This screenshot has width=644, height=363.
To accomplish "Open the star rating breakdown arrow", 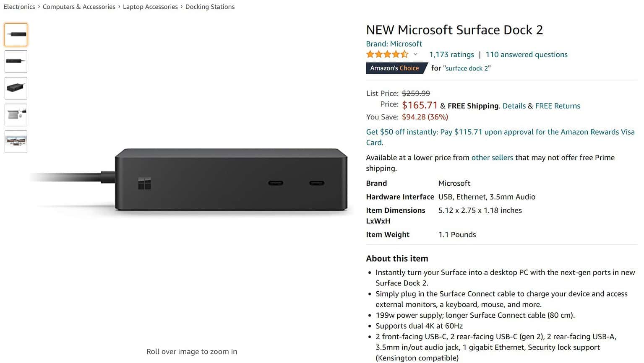I will pos(415,54).
